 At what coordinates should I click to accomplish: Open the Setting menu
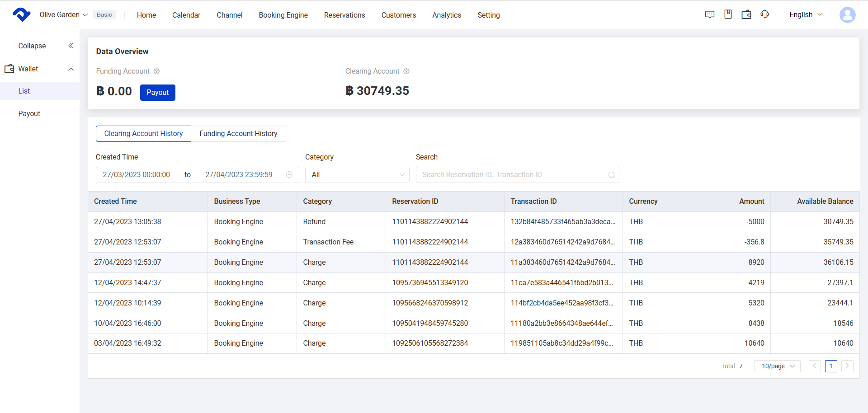click(489, 15)
